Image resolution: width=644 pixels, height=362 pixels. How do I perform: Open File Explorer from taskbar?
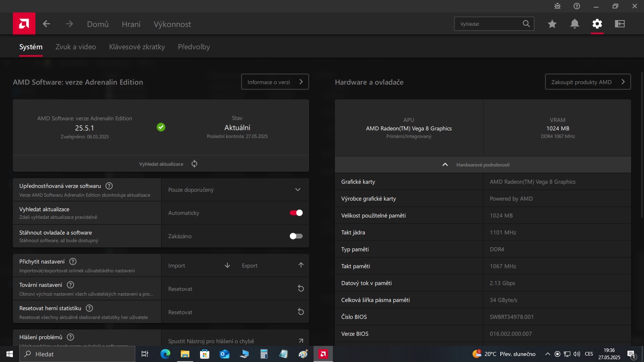click(x=185, y=354)
